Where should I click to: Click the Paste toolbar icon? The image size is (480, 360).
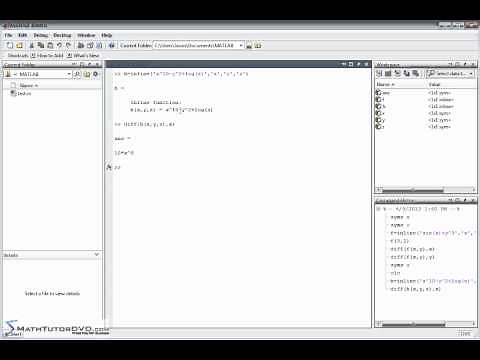[x=50, y=45]
